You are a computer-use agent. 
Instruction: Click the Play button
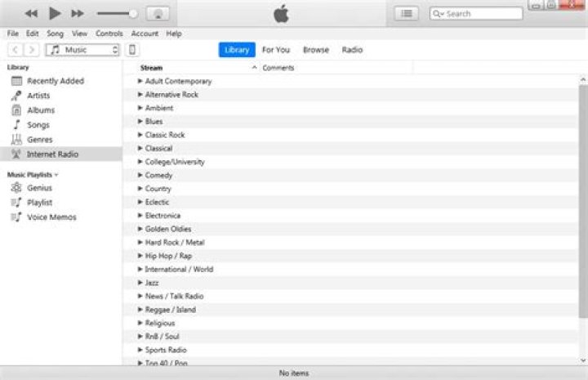pos(55,13)
